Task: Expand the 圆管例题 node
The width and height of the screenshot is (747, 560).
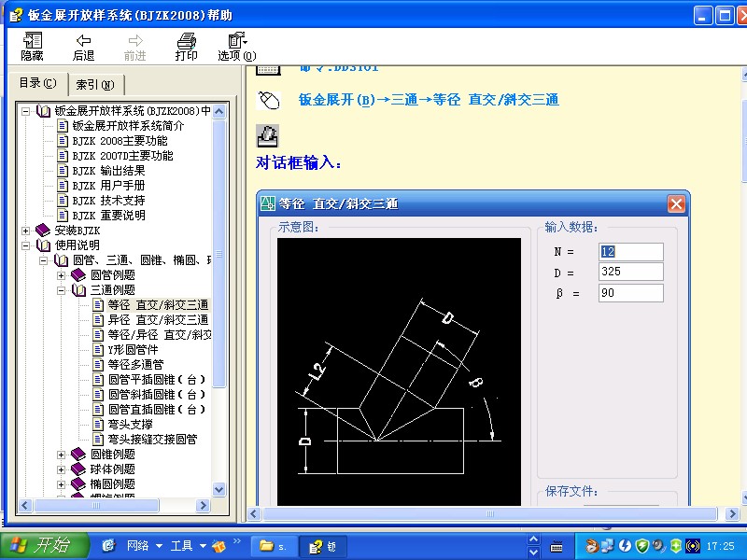Action: (x=61, y=275)
